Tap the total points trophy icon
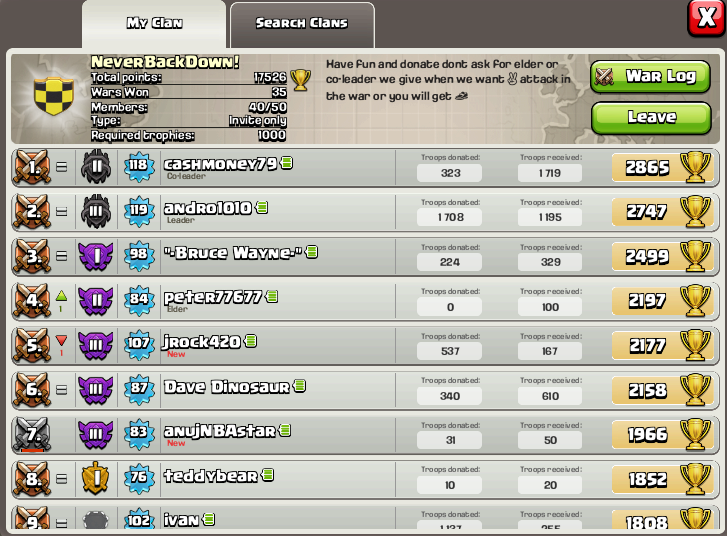 click(300, 80)
